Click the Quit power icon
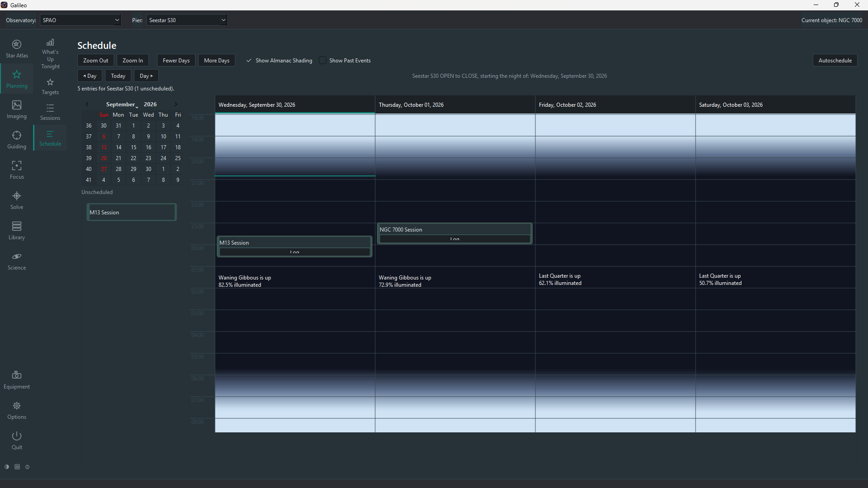This screenshot has height=488, width=868. pos(17,441)
